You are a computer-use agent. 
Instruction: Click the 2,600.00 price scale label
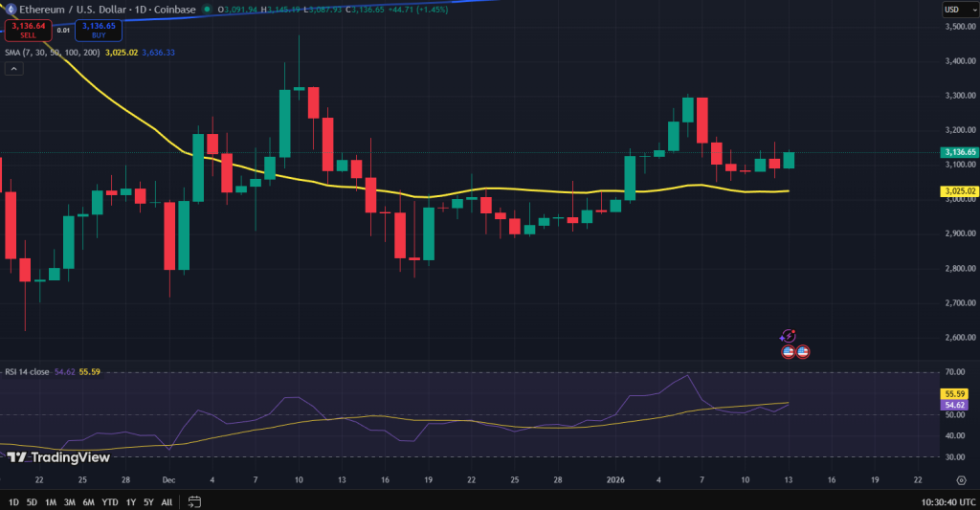coord(961,338)
